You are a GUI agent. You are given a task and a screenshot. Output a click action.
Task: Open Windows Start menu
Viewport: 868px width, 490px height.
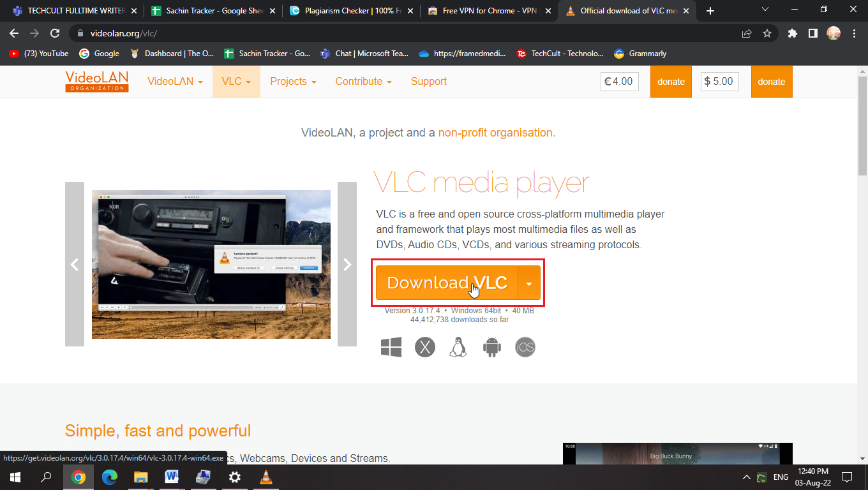pos(14,477)
